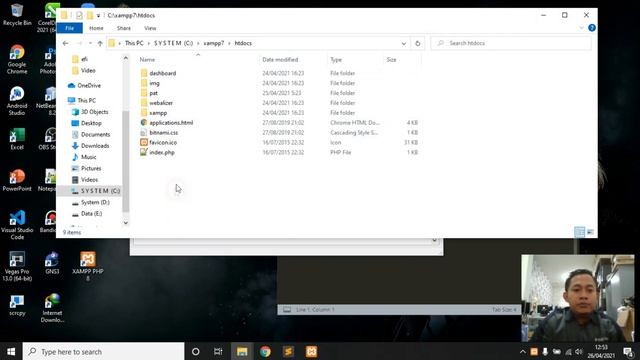Switch to details view layout icon
Screen dimensions: 640x360
579,232
